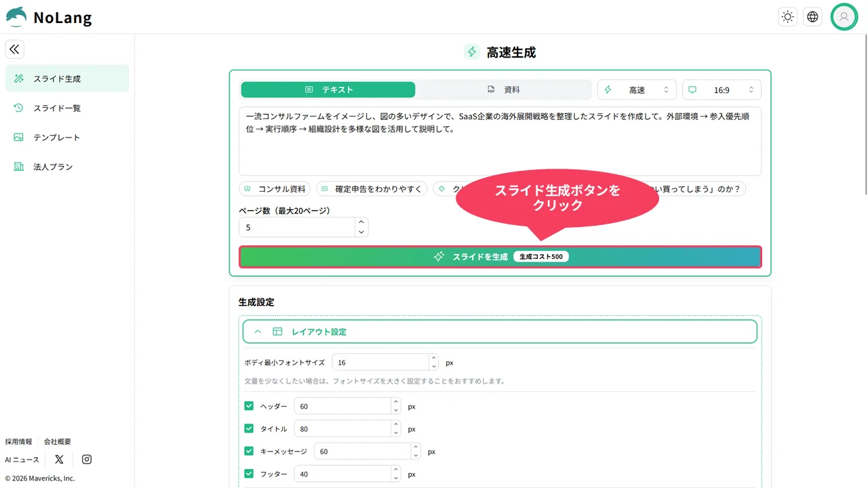Screen dimensions: 868x488
Task: Click the フッター size input field
Action: [342, 474]
